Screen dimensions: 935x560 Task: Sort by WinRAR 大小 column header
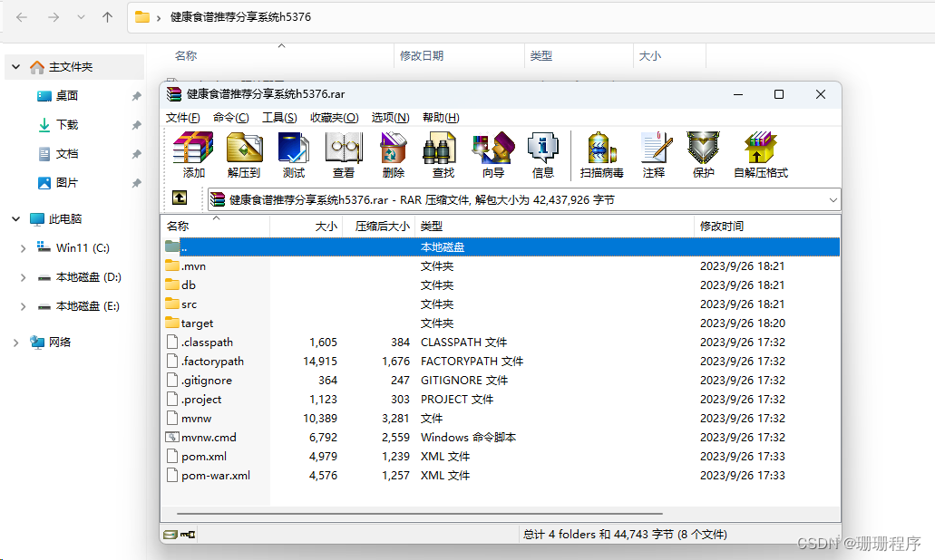coord(307,226)
